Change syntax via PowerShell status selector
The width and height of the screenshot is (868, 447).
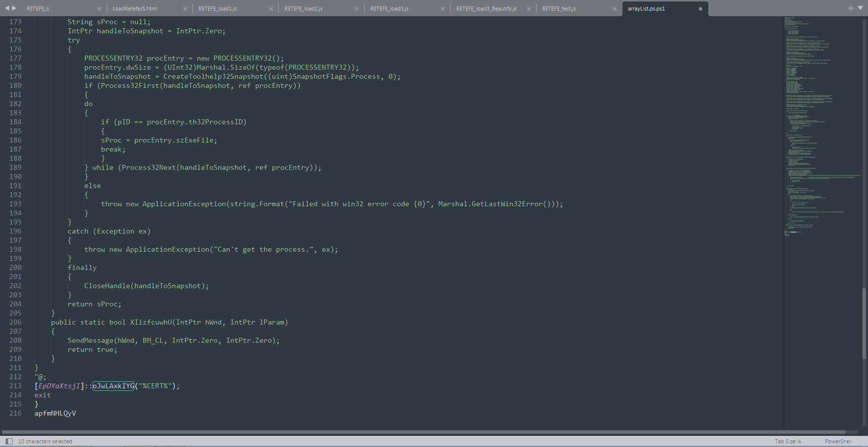[838, 441]
